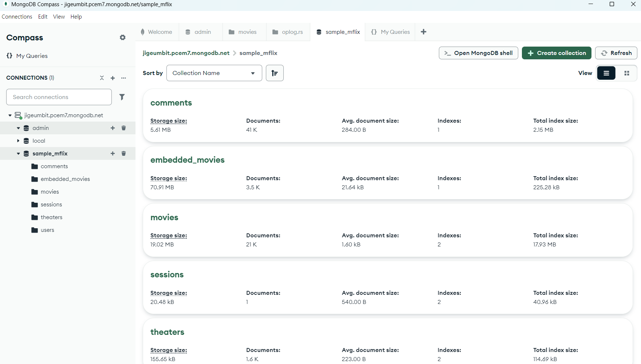
Task: Minimize the MongoDB Compass window
Action: (591, 4)
